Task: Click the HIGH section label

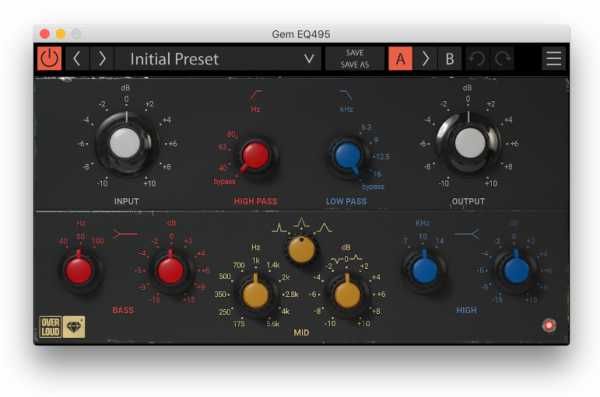Action: point(466,310)
